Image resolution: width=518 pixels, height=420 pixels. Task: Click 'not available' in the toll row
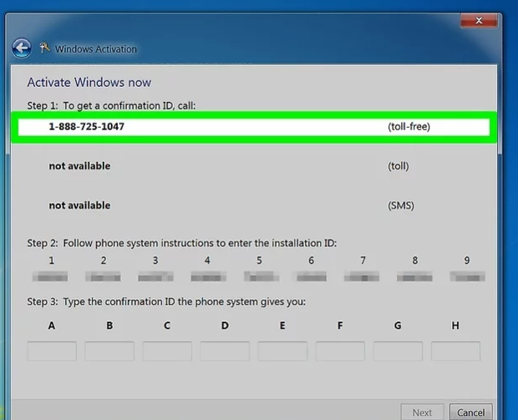point(79,166)
